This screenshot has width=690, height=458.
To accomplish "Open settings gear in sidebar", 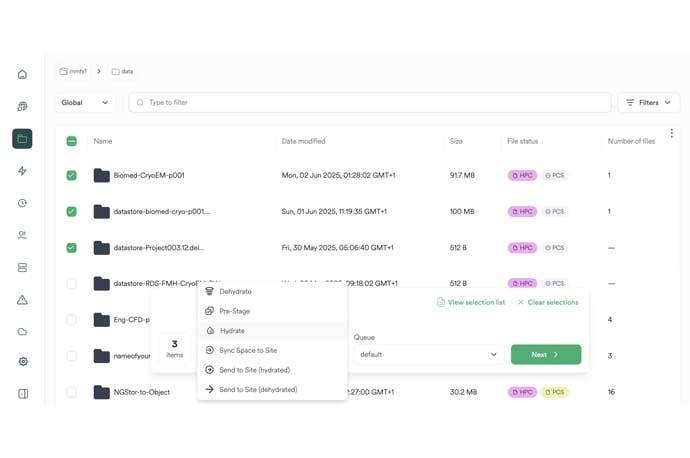I will [22, 362].
